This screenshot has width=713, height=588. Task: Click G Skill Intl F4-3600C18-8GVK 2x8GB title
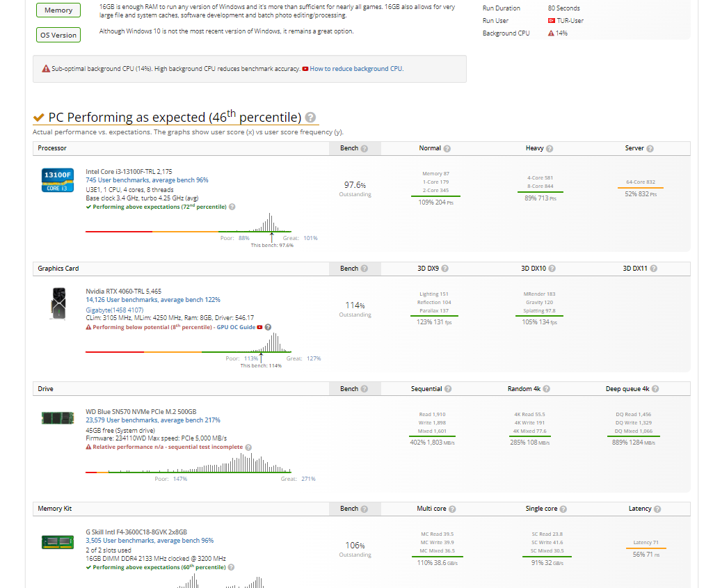click(x=136, y=532)
